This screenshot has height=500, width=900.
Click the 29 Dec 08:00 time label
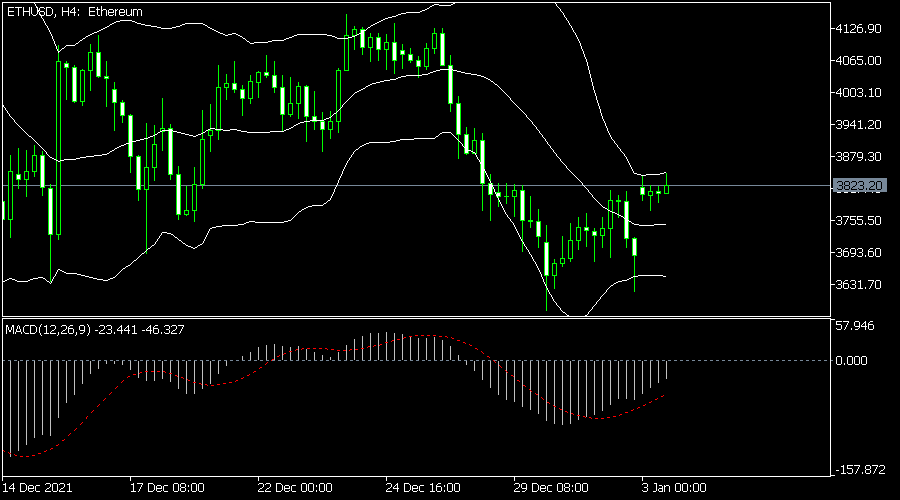[x=551, y=488]
